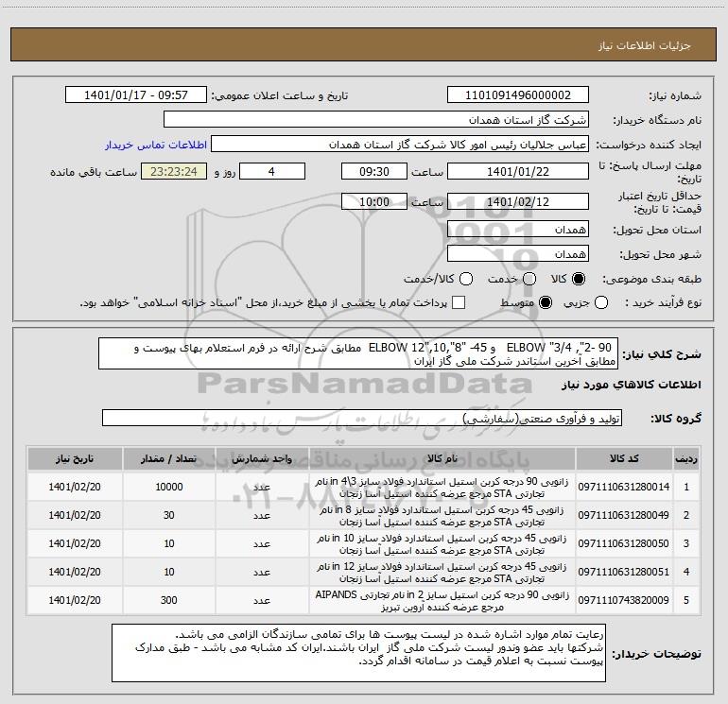
Task: Click quantity 10000 in row 1
Action: 169,487
